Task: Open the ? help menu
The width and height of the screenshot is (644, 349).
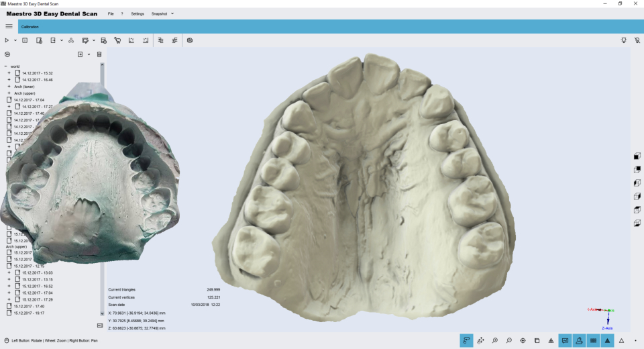Action: coord(122,13)
